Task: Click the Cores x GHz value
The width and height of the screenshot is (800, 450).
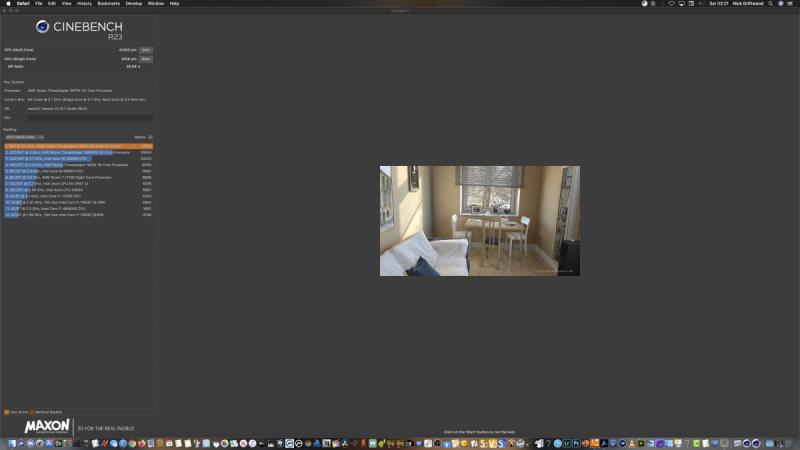Action: pos(90,99)
